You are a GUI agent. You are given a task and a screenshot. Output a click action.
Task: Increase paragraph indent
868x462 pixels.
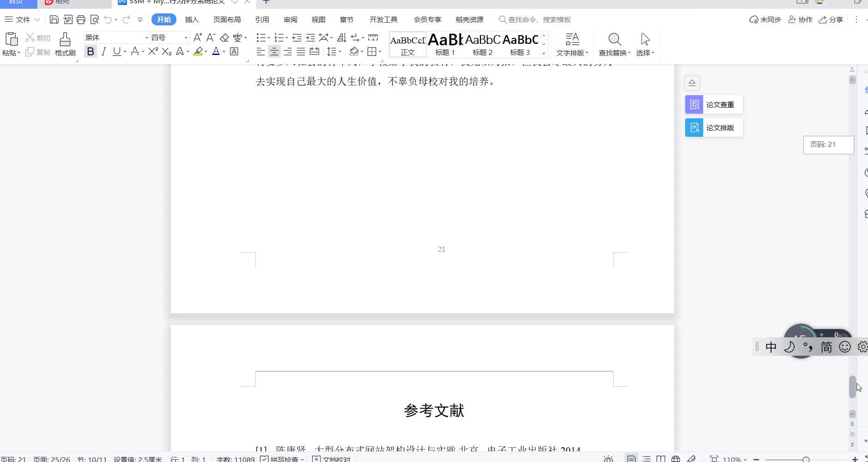(310, 37)
